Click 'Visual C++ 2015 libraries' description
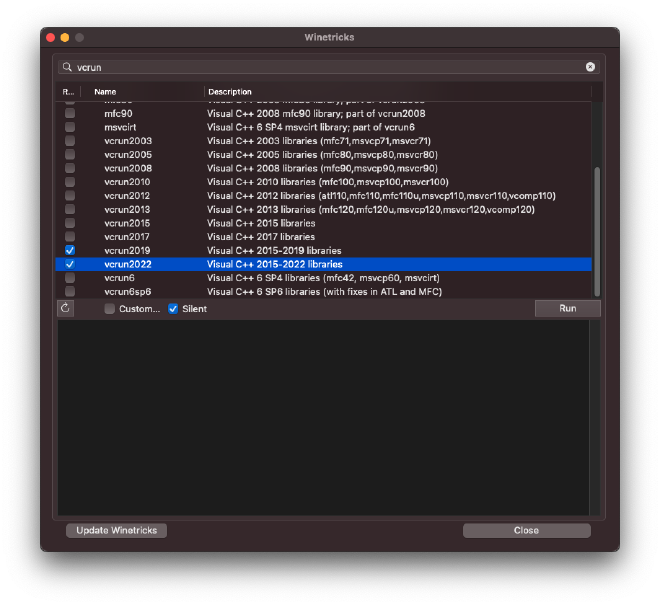 pos(261,223)
